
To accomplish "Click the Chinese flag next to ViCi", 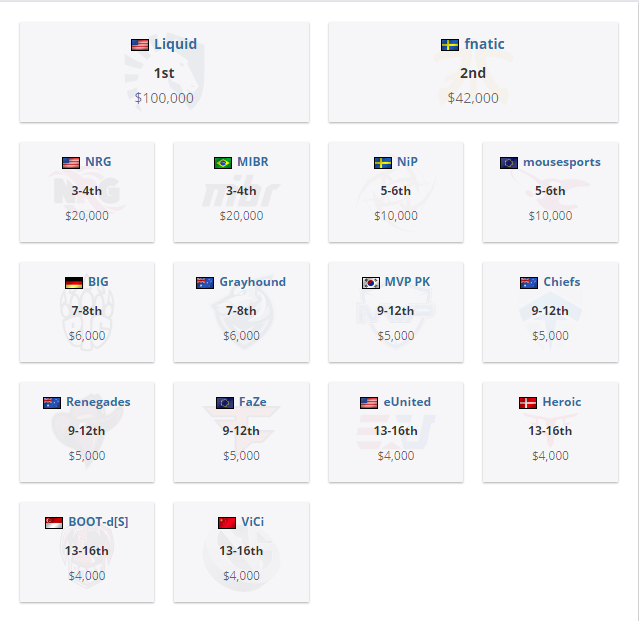I will click(226, 523).
